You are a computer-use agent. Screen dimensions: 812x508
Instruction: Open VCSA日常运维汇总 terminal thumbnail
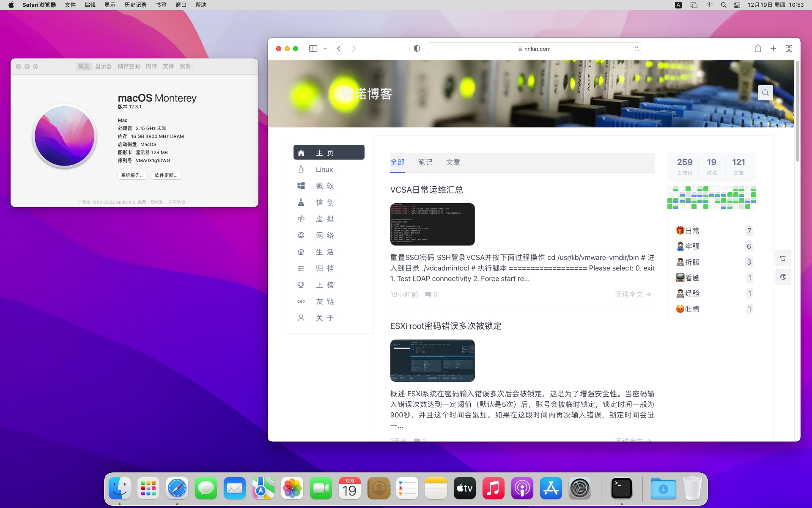[432, 224]
